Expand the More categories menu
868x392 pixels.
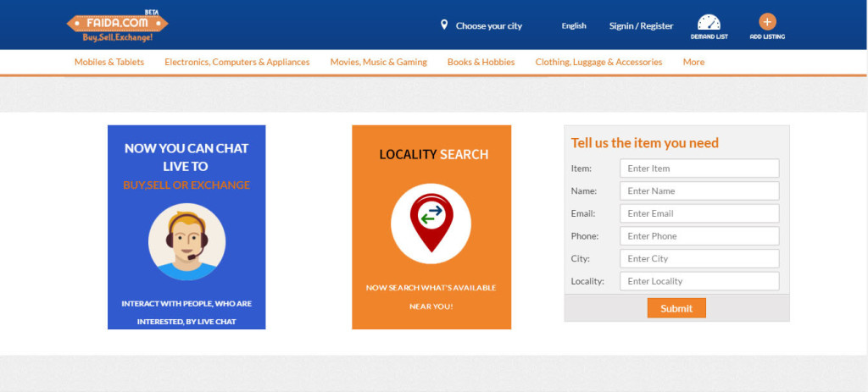tap(693, 62)
